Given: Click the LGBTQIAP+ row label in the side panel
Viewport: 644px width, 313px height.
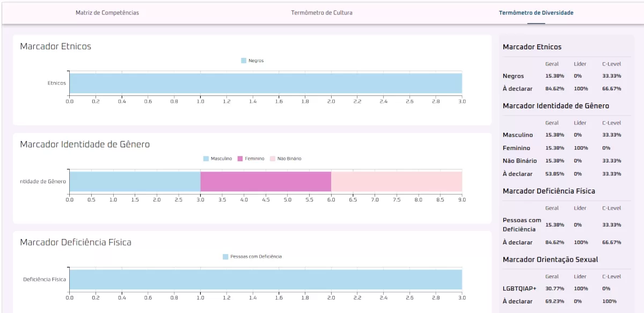Looking at the screenshot, I should 521,288.
